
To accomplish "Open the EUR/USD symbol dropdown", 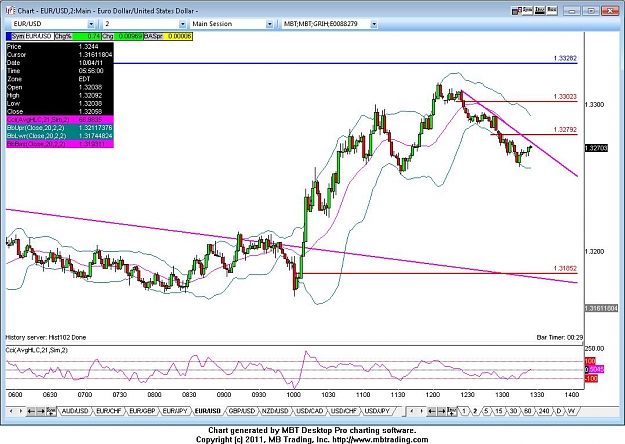I will (x=91, y=24).
